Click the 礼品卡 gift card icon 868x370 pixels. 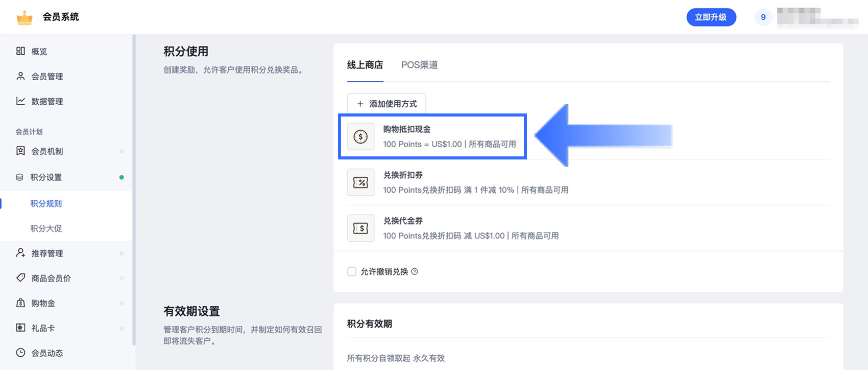click(x=20, y=328)
